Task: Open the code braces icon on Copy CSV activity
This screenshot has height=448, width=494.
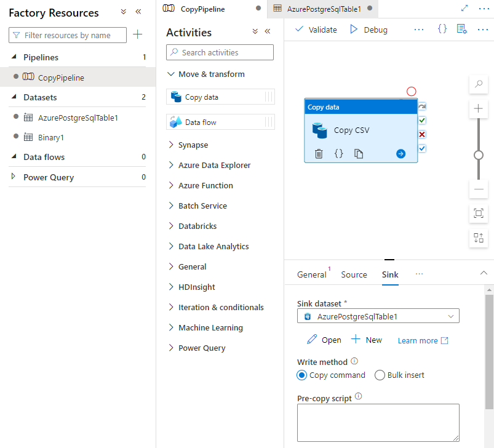Action: click(x=338, y=154)
